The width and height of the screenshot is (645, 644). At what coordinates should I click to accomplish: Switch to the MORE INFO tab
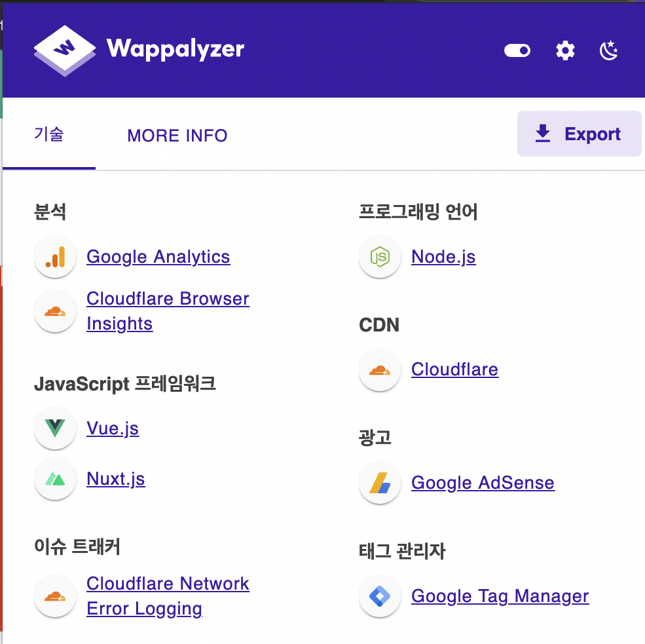(177, 136)
